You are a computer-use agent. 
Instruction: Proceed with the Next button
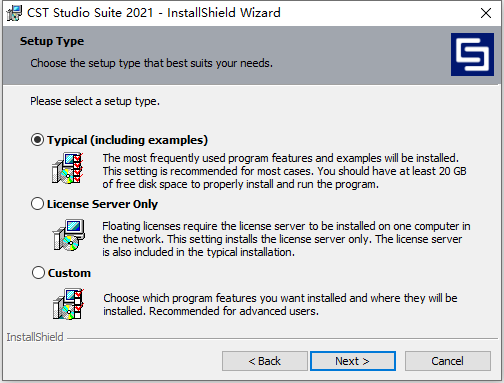[x=353, y=361]
